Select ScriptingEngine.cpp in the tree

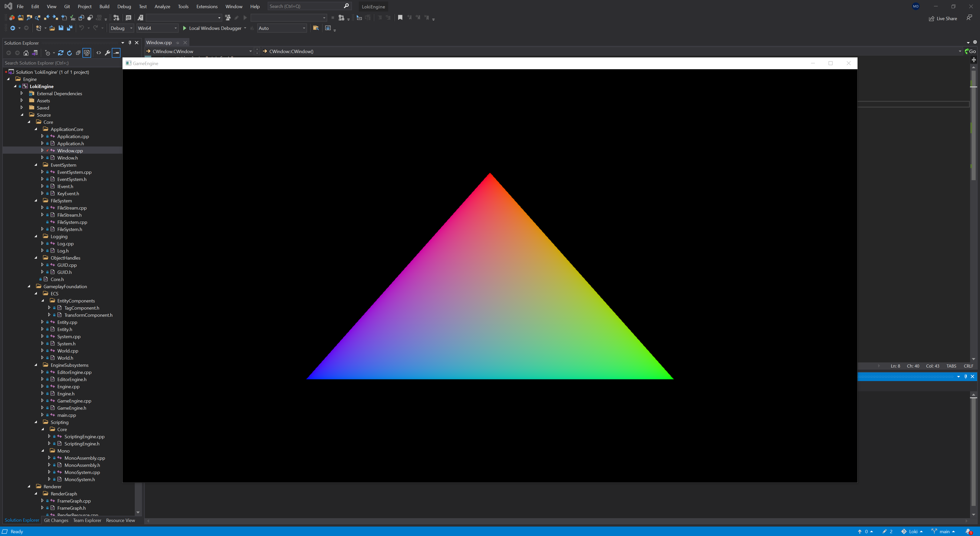point(84,436)
